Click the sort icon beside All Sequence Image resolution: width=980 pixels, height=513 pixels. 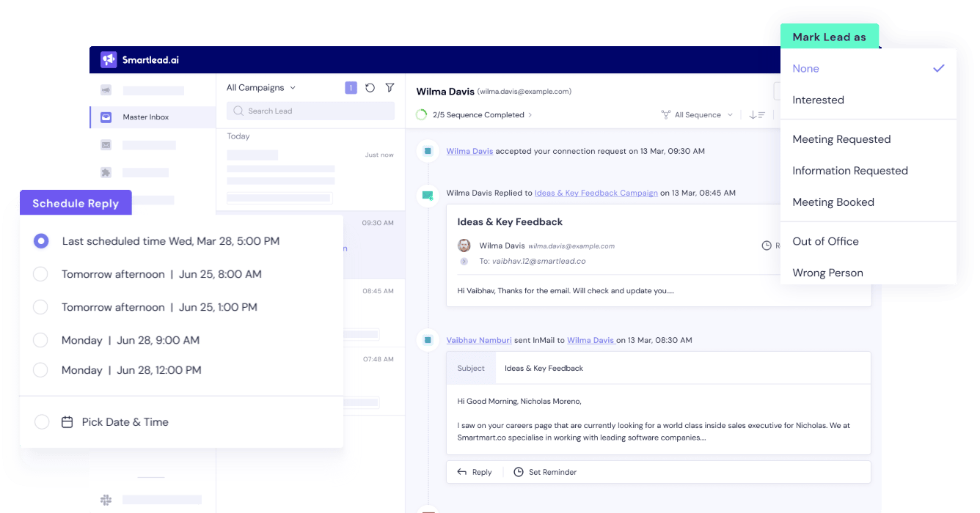[x=757, y=114]
